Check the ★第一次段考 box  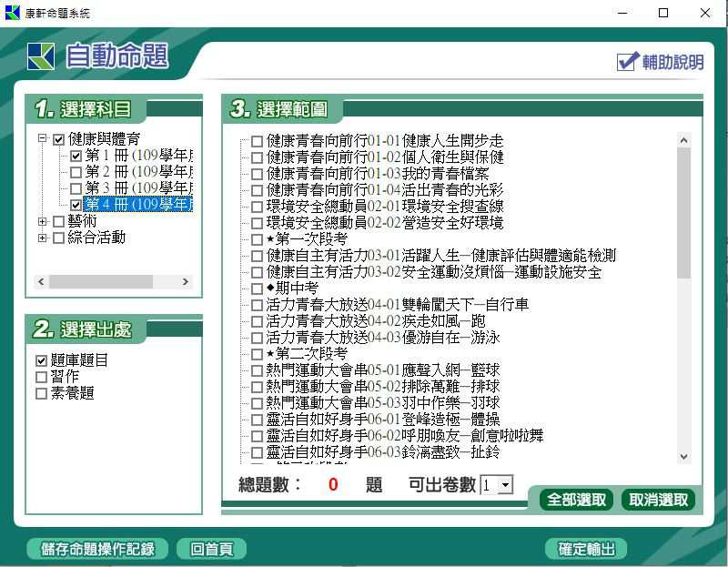(x=257, y=239)
